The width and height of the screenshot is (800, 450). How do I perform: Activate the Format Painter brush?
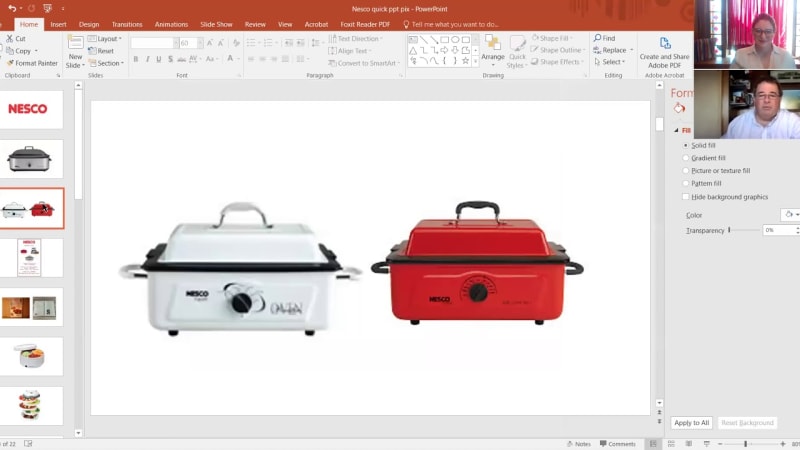pyautogui.click(x=32, y=63)
